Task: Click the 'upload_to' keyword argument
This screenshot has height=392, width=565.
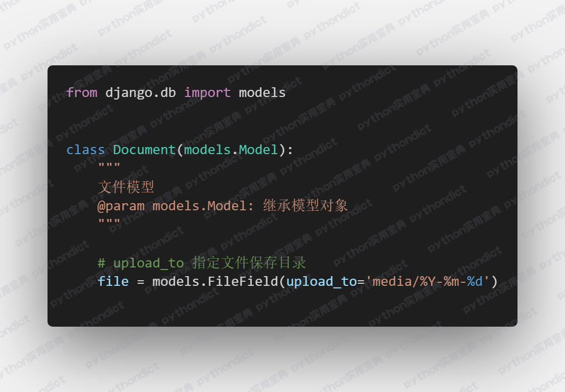Action: (x=322, y=282)
